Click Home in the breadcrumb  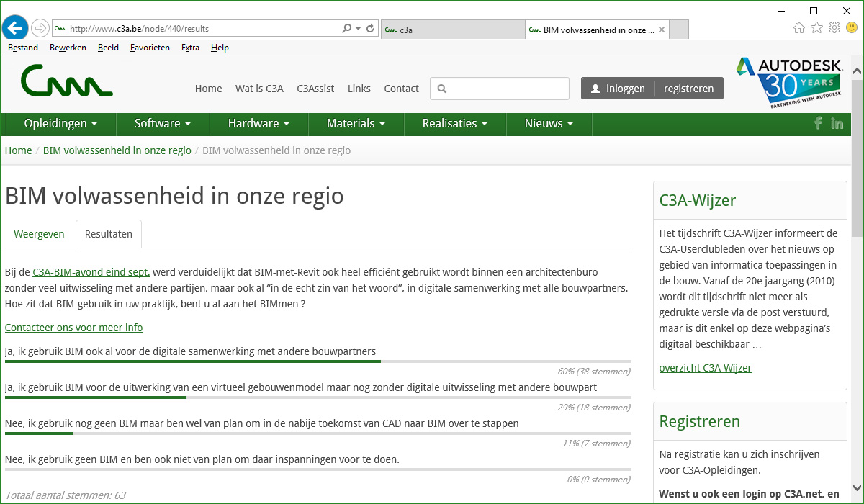(19, 150)
